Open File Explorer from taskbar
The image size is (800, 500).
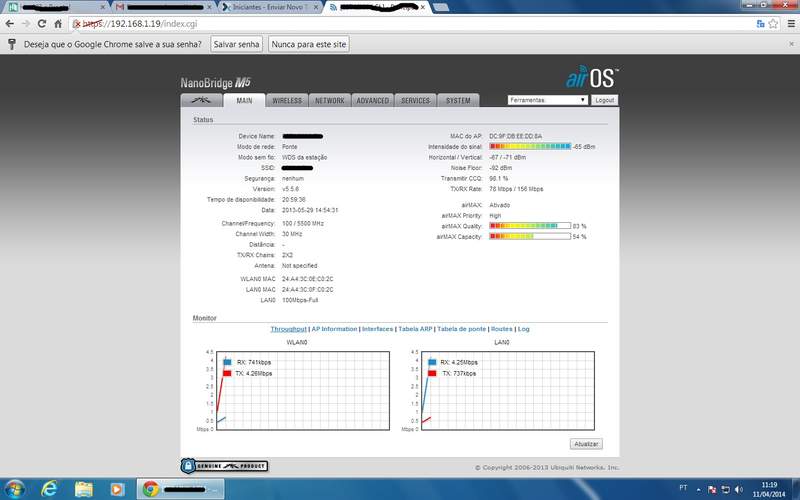84,489
